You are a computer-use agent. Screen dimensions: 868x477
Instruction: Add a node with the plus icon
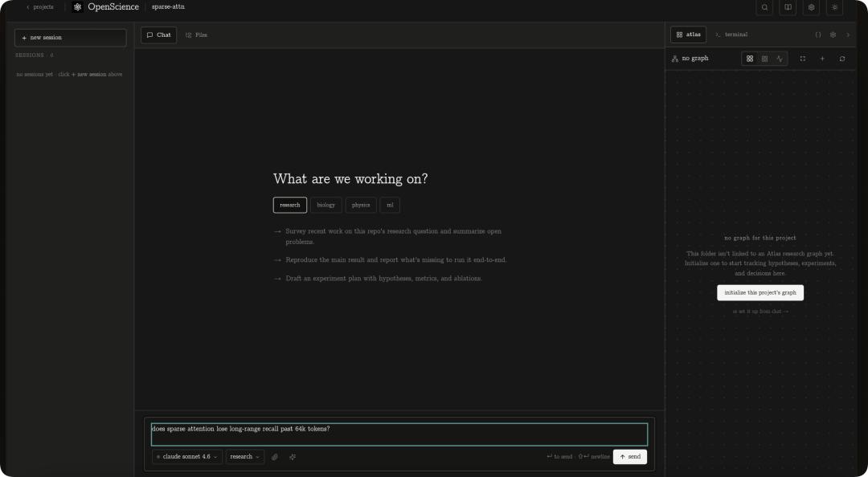(822, 59)
